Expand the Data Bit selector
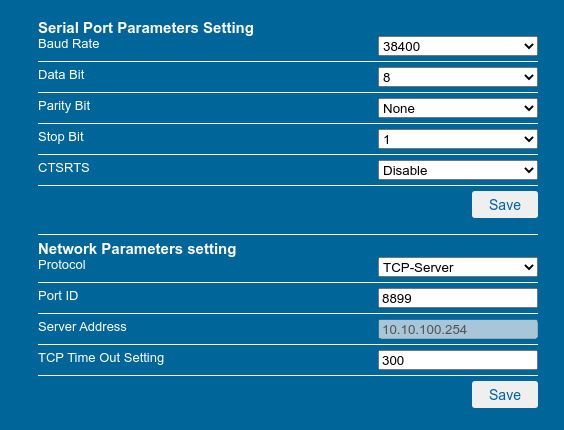The width and height of the screenshot is (564, 430). (458, 77)
